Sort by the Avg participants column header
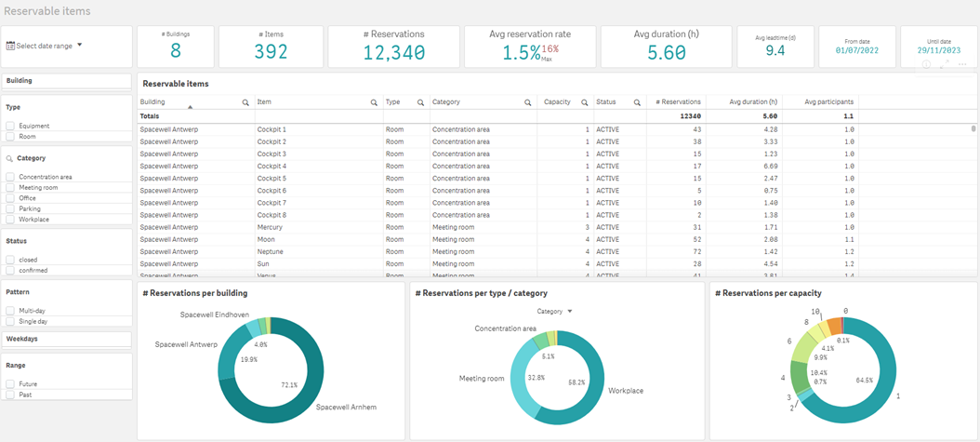The width and height of the screenshot is (980, 442). click(828, 102)
